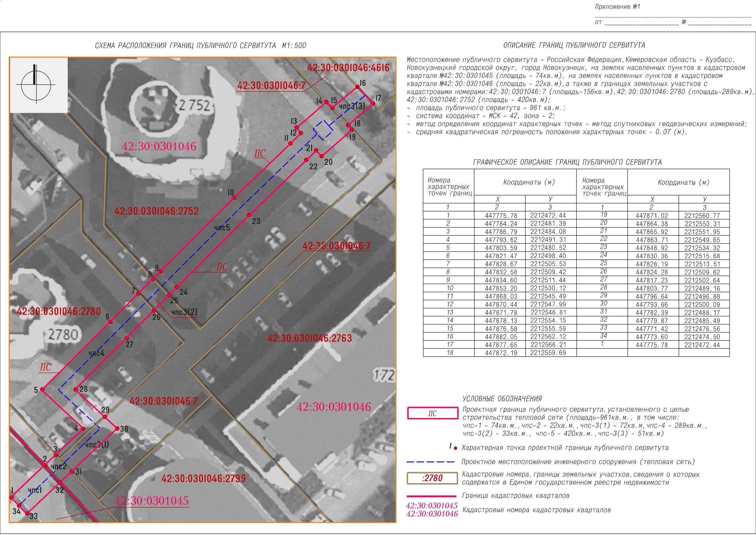756x535 pixels.
Task: Click map point marker 5
Action: (x=42, y=389)
